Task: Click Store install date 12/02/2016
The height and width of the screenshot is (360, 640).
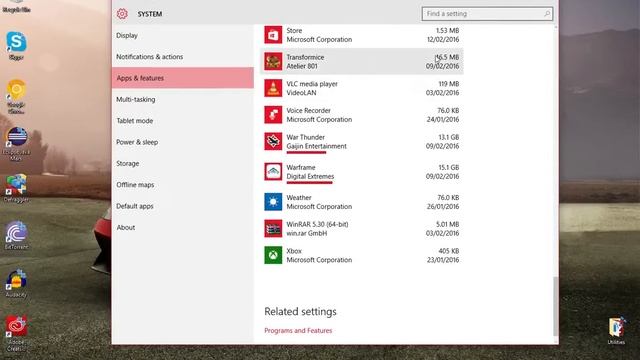Action: [x=443, y=40]
